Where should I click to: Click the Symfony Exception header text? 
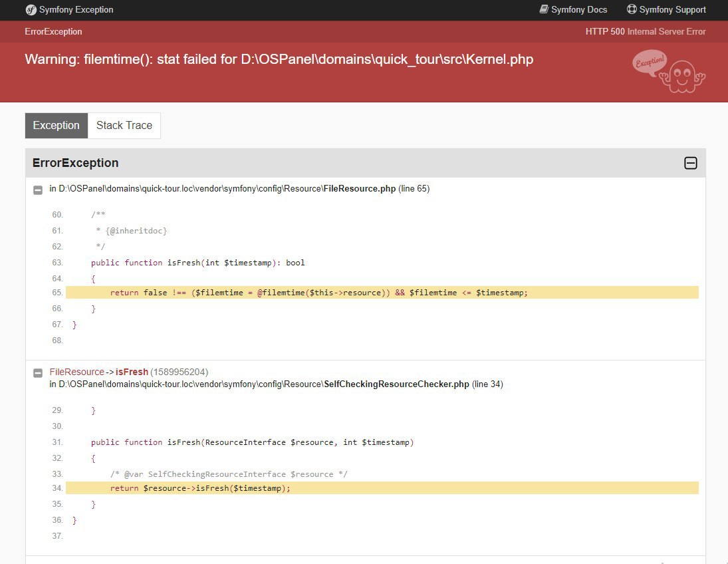click(x=76, y=10)
